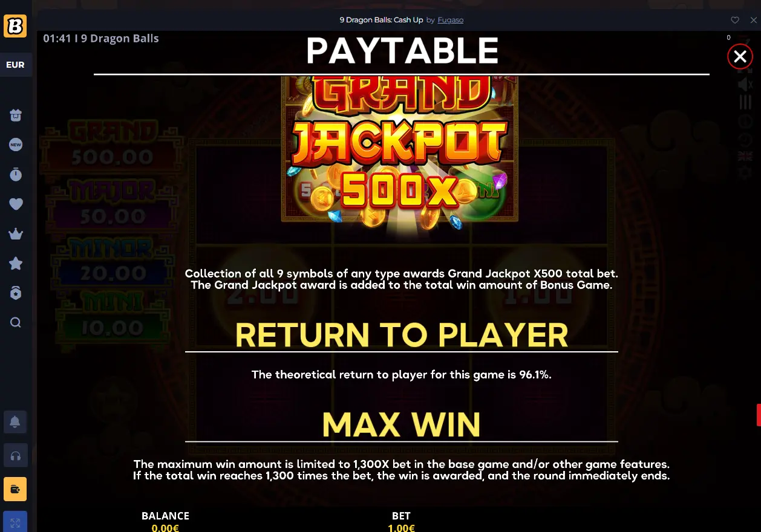Screen dimensions: 761x532
Task: Add game to favorites with heart outline
Action: 735,20
